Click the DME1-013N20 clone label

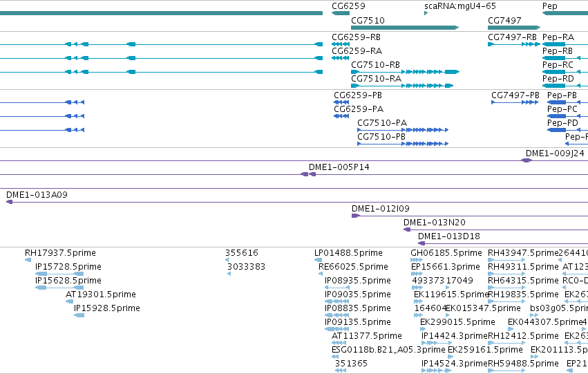(434, 223)
